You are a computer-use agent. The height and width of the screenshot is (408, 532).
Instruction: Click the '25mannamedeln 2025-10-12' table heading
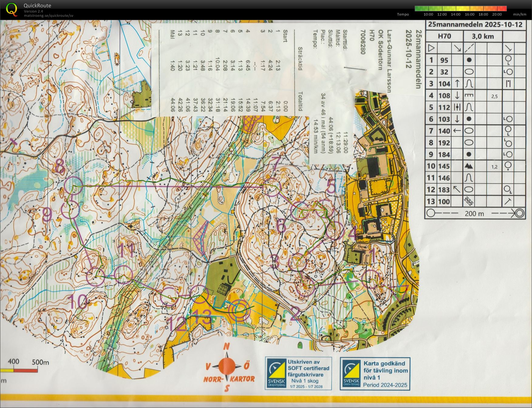pyautogui.click(x=476, y=25)
